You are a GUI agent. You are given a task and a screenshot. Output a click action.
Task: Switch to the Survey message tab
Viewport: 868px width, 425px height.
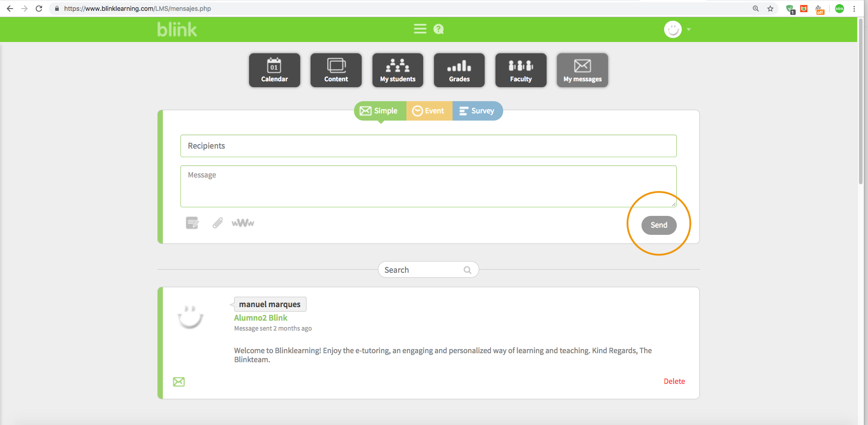[477, 111]
